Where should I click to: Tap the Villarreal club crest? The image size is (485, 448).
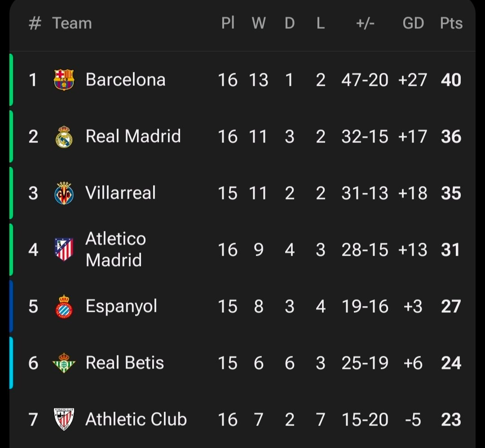[64, 193]
